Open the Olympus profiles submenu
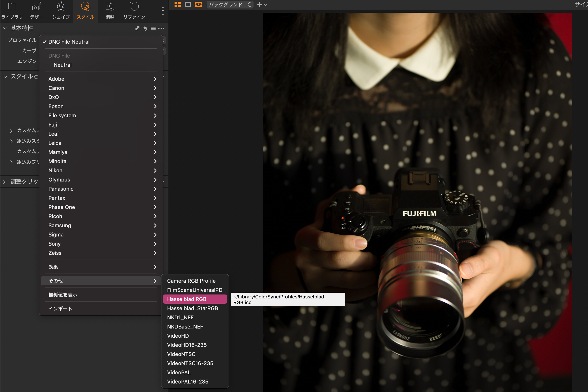 pos(101,180)
